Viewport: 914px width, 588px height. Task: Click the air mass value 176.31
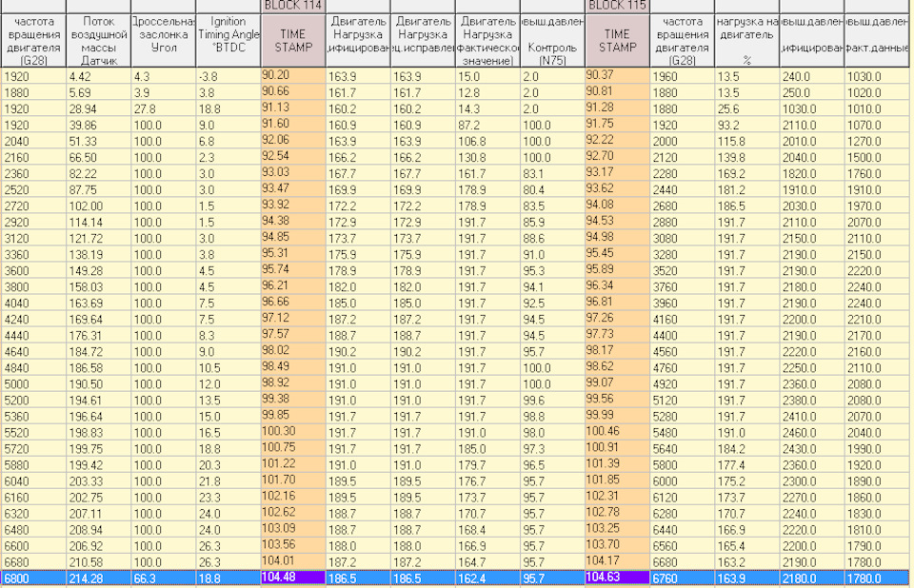coord(98,336)
